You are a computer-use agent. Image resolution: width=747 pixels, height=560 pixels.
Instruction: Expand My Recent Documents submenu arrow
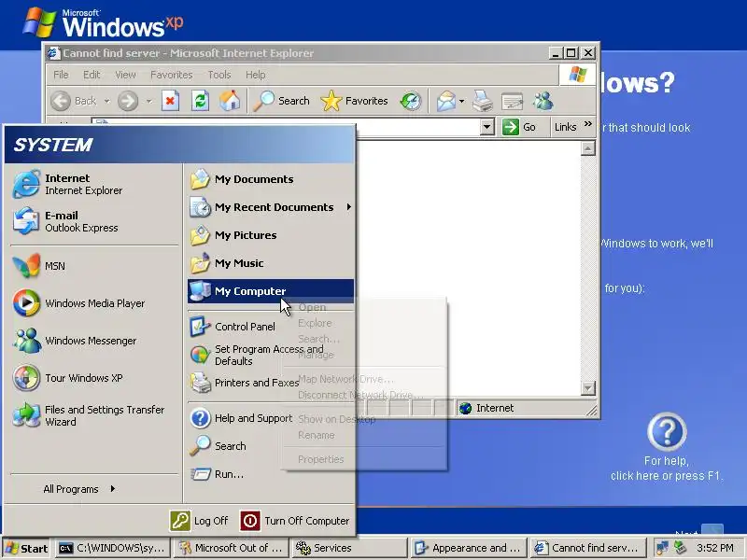[349, 207]
